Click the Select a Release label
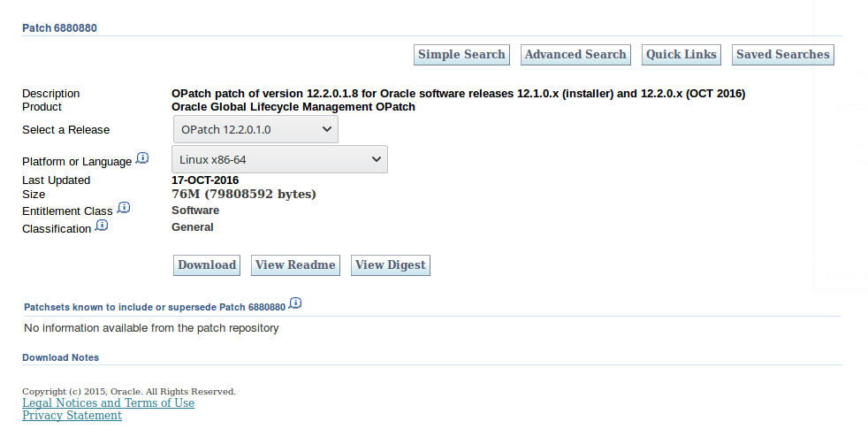The height and width of the screenshot is (437, 868). click(x=66, y=130)
